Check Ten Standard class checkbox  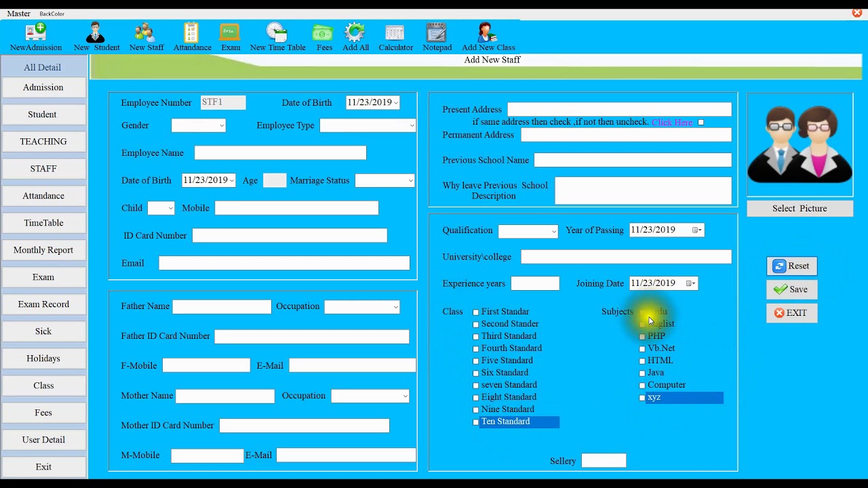click(475, 422)
